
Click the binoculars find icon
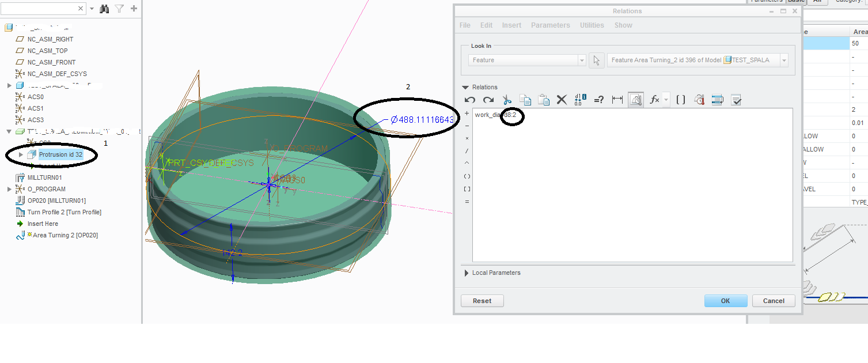point(104,9)
